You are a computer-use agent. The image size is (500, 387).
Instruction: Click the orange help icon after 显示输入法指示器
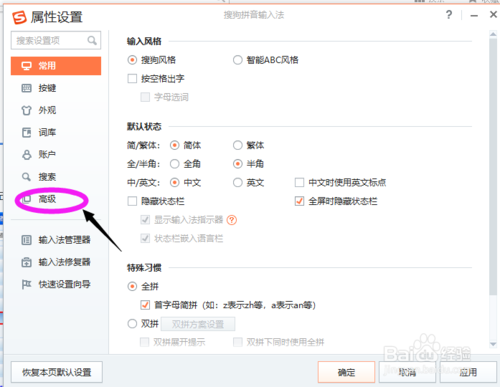[x=232, y=220]
